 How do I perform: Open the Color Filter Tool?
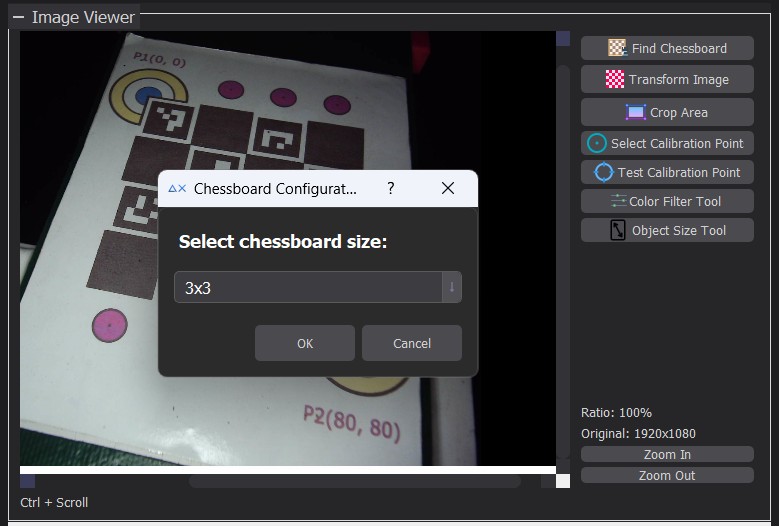pos(667,201)
